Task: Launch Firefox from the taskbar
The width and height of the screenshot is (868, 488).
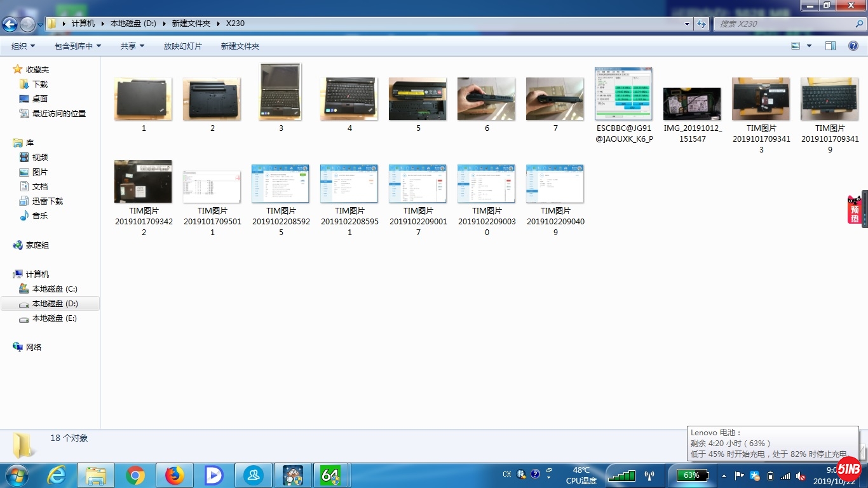Action: coord(174,475)
